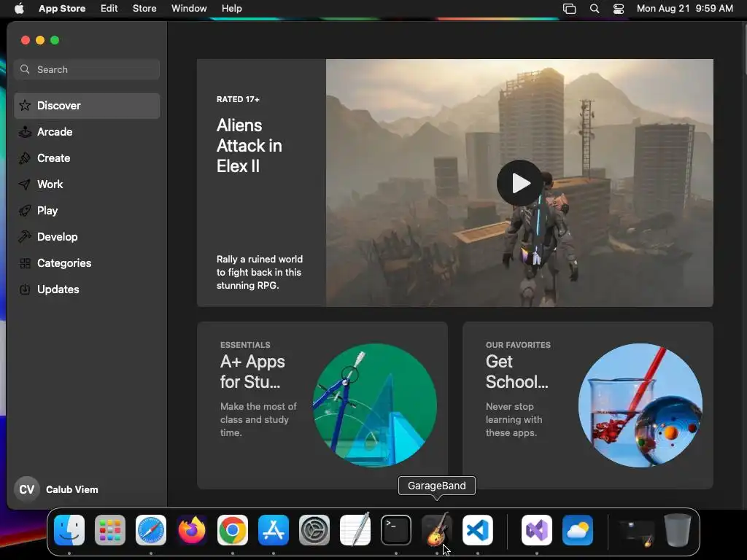Open System Settings from the Dock
The image size is (747, 560).
pyautogui.click(x=314, y=530)
